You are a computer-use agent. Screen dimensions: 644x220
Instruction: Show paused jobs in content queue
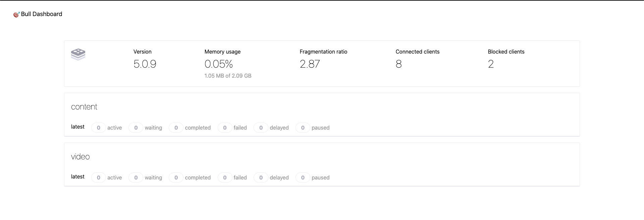pos(313,128)
